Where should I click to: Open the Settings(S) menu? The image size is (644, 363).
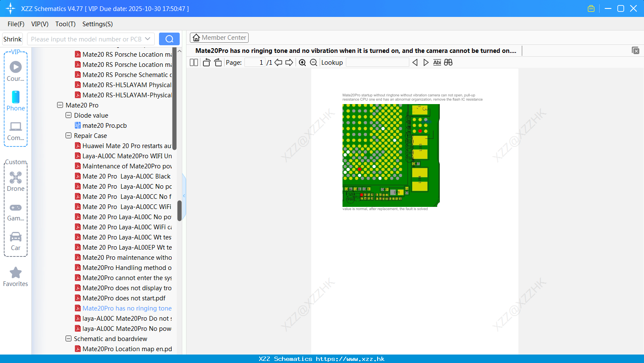click(98, 24)
